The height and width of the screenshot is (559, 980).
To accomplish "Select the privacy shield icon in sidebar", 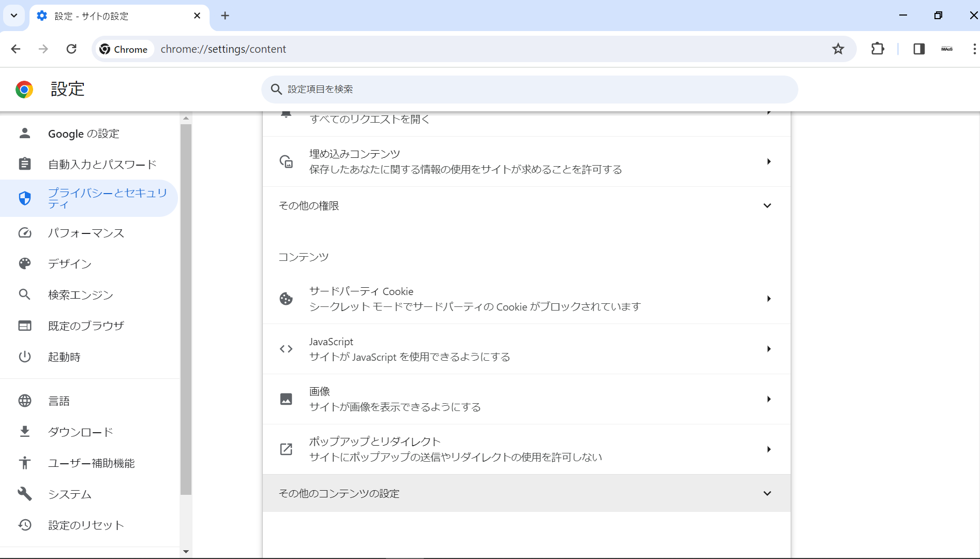I will (x=24, y=198).
